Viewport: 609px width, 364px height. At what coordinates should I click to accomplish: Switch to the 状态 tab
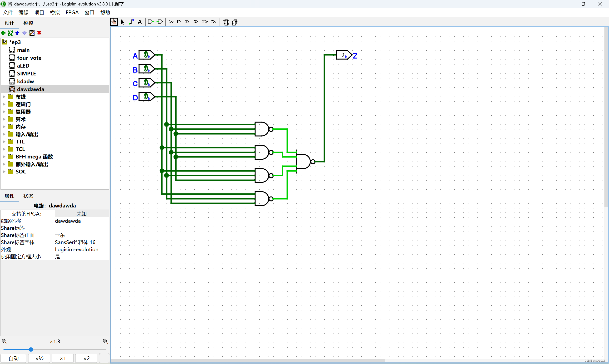click(28, 196)
